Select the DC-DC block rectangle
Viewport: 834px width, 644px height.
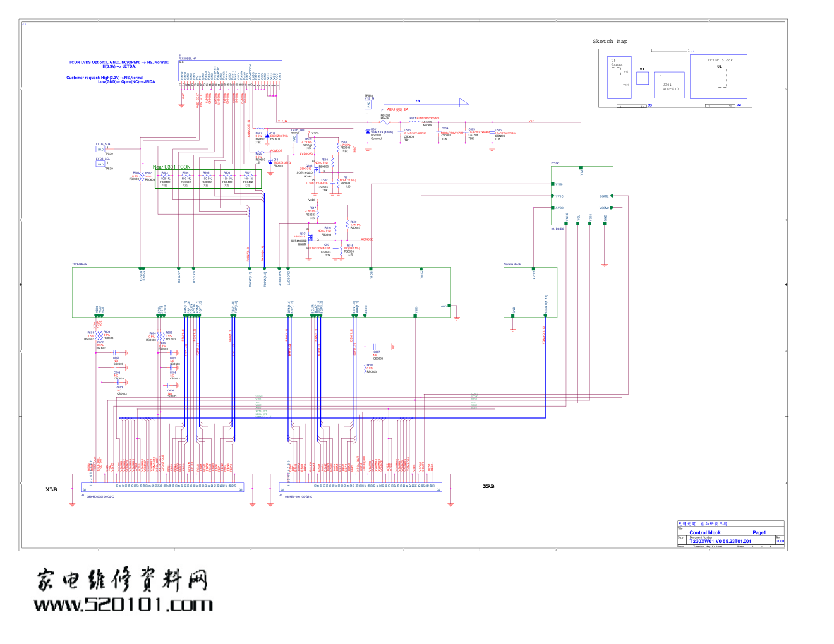[x=581, y=195]
